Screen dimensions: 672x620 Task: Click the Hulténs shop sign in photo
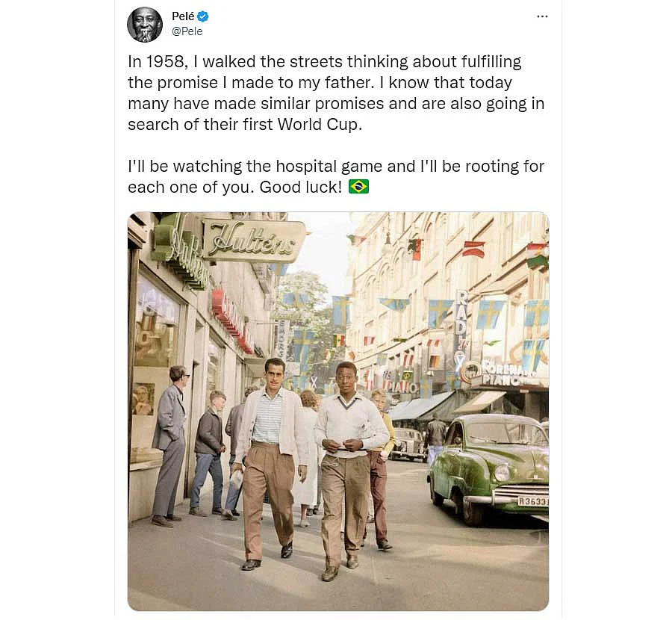tap(254, 241)
